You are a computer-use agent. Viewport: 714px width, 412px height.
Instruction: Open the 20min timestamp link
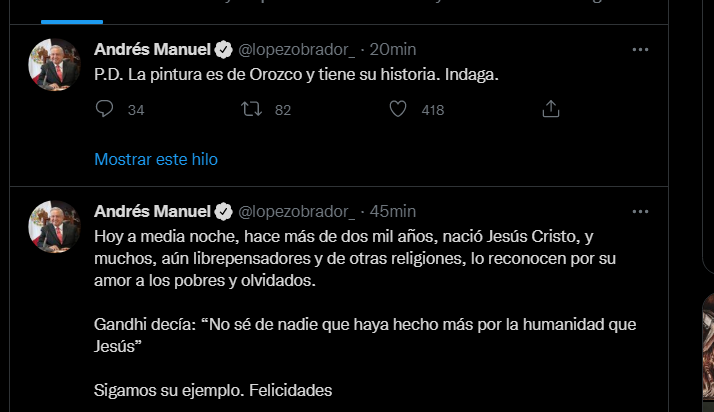click(x=393, y=49)
